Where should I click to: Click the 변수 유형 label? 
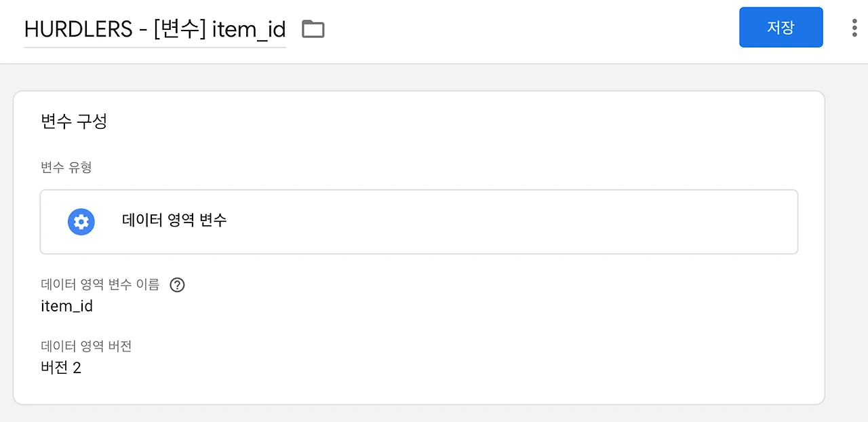pos(66,168)
